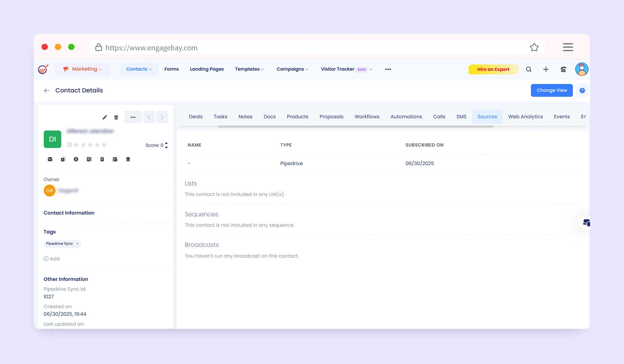Viewport: 624px width, 364px height.
Task: Go to next contact arrow
Action: [162, 117]
